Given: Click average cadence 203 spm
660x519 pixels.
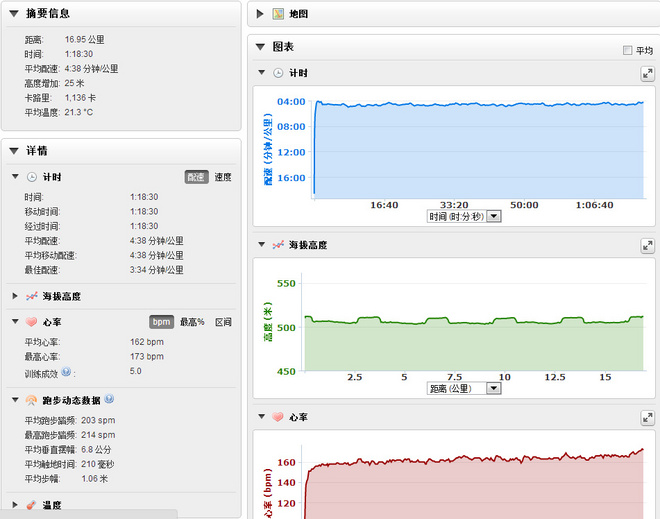Looking at the screenshot, I should 98,421.
